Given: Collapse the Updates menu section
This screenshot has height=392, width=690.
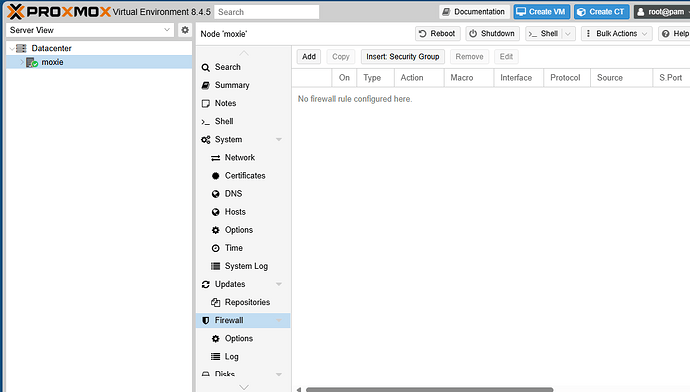Looking at the screenshot, I should 279,284.
